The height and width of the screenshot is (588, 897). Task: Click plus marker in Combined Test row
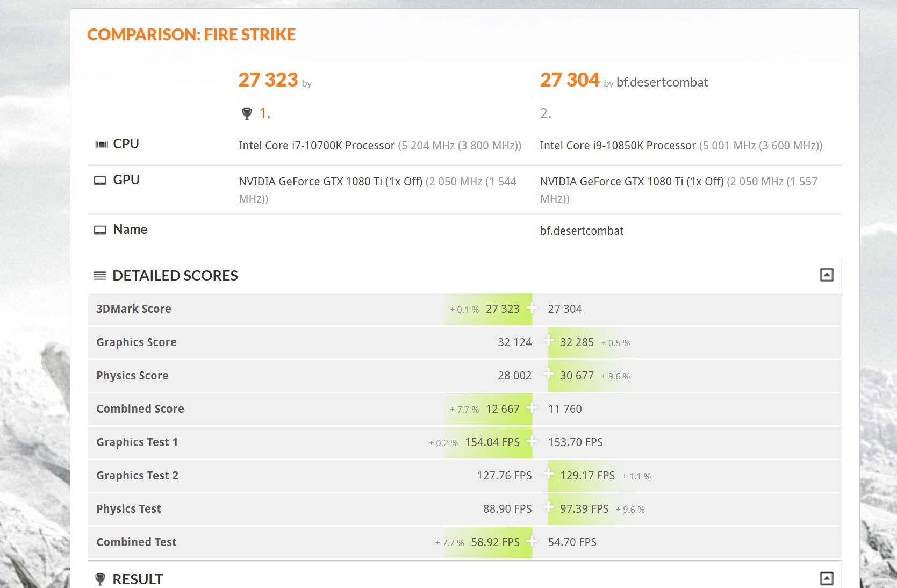pos(532,541)
